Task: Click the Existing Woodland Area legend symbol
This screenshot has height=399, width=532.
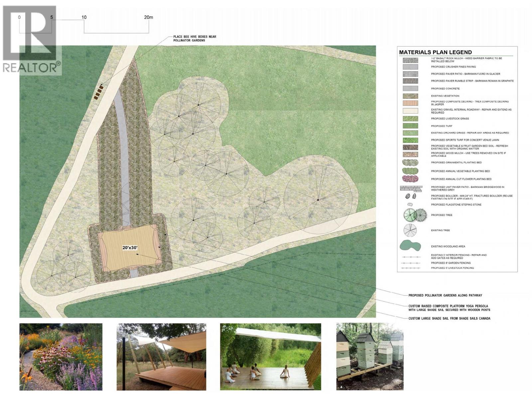Action: 410,246
